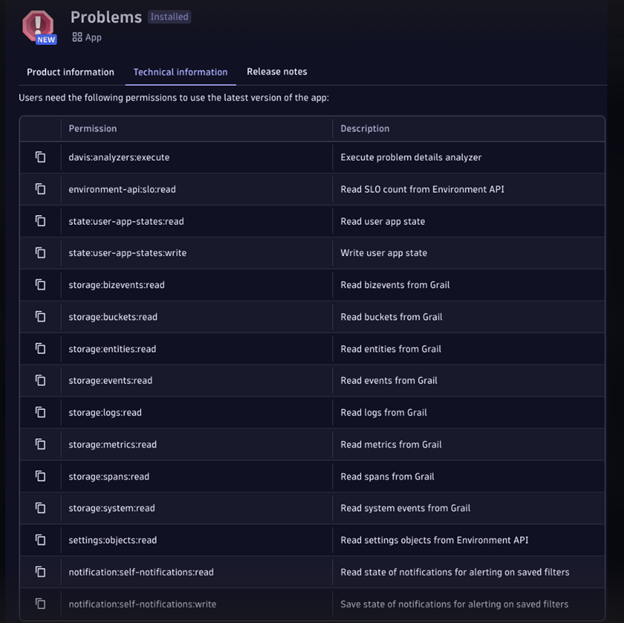
Task: Copy the davis:analyzers:execute permission
Action: (x=41, y=157)
